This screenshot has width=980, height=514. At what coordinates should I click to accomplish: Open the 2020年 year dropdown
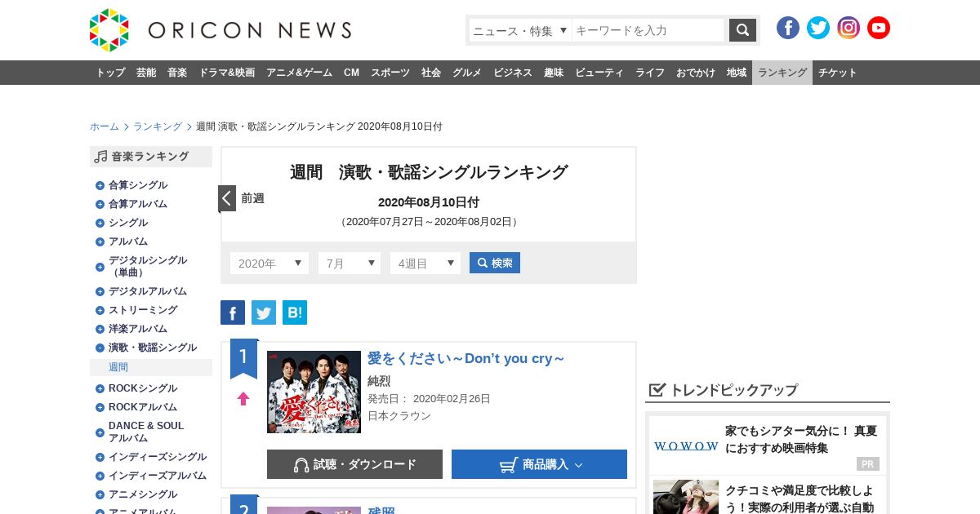tap(269, 264)
